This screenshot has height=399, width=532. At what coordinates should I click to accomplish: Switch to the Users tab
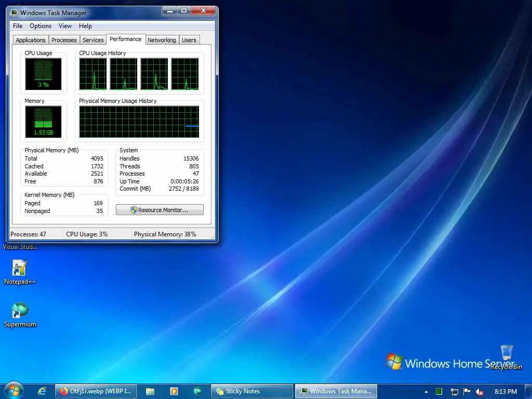coord(189,40)
